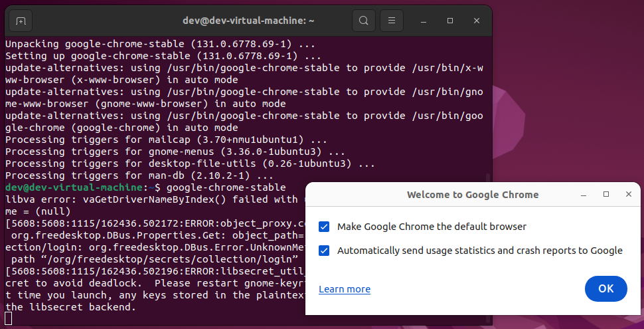Click the green dev@dev-virtual-machine prompt
The image size is (644, 329).
coord(74,187)
